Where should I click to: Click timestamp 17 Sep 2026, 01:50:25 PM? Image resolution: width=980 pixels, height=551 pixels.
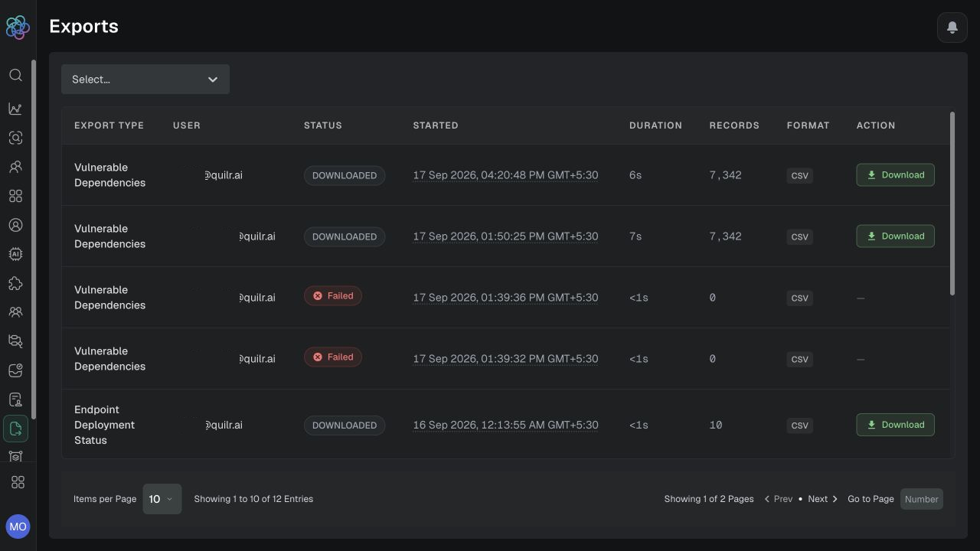(x=505, y=236)
